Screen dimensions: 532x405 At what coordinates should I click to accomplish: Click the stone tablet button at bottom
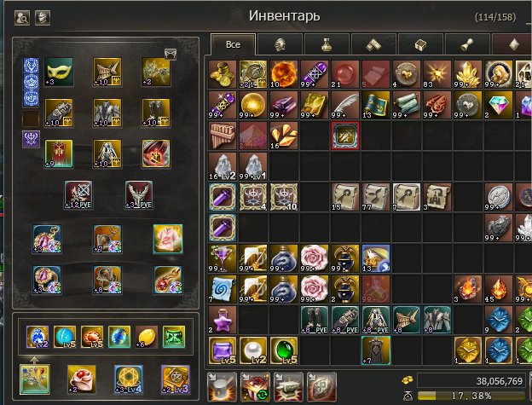321,387
